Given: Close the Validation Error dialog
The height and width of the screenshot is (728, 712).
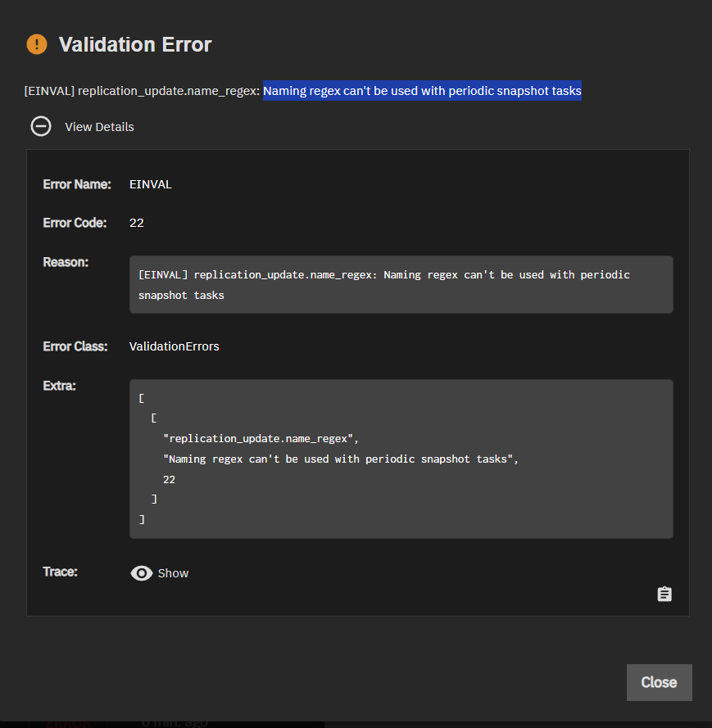Looking at the screenshot, I should point(659,682).
